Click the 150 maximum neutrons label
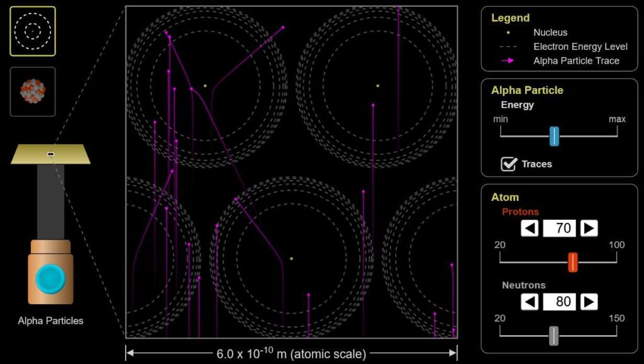644x364 pixels. [x=616, y=318]
